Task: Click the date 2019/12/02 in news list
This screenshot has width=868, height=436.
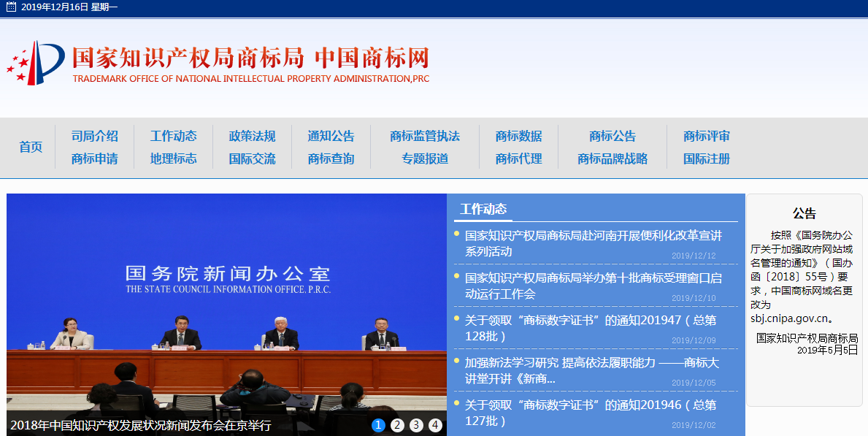Action: (694, 425)
